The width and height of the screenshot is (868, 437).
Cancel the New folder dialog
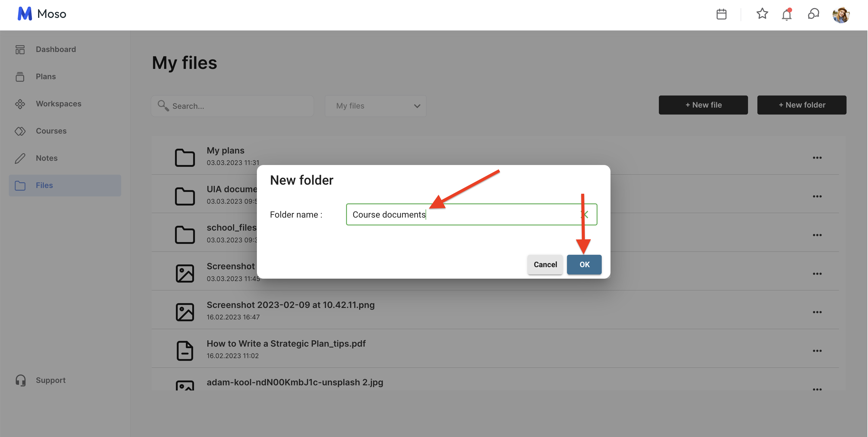coord(545,264)
